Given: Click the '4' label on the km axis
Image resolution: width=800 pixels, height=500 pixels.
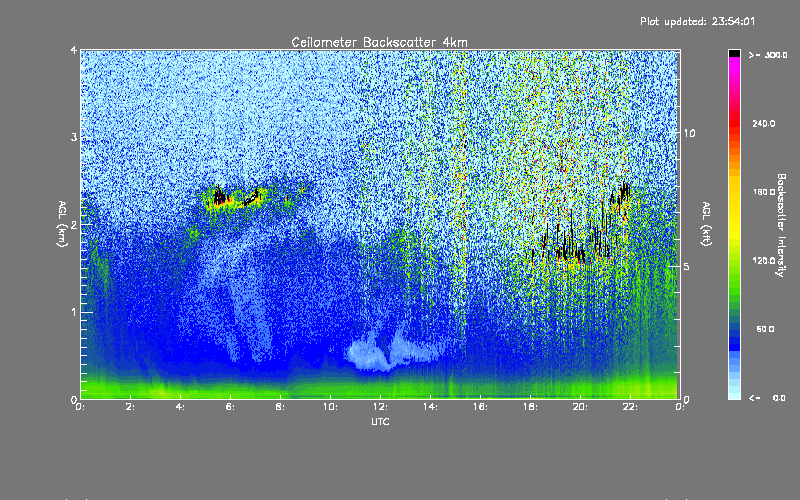Looking at the screenshot, I should pyautogui.click(x=74, y=51).
